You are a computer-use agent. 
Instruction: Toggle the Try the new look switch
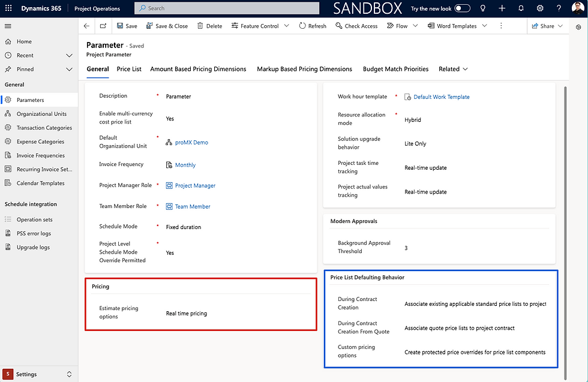(x=462, y=8)
